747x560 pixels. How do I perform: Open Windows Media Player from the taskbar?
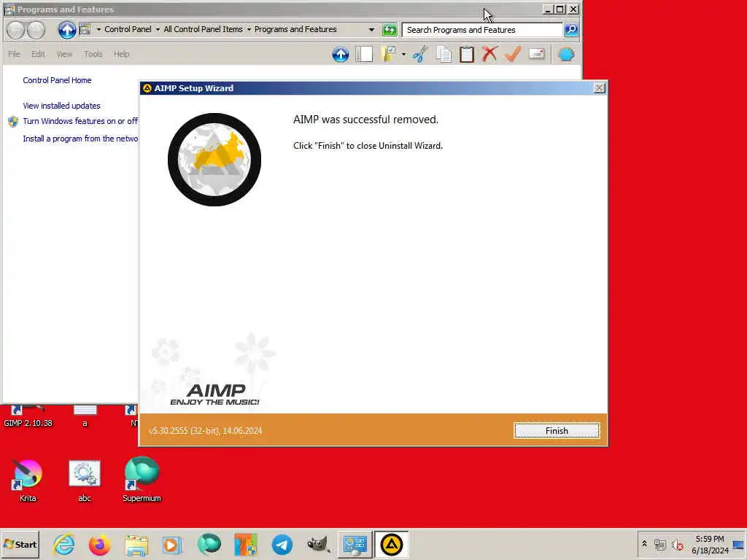172,545
